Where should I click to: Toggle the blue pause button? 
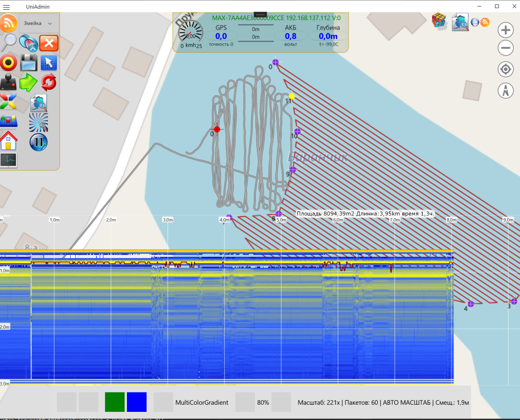(39, 142)
